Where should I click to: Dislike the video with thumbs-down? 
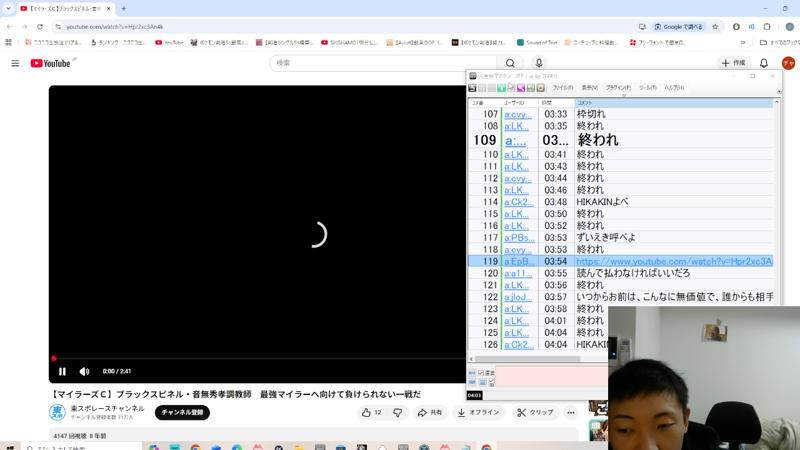(x=397, y=412)
